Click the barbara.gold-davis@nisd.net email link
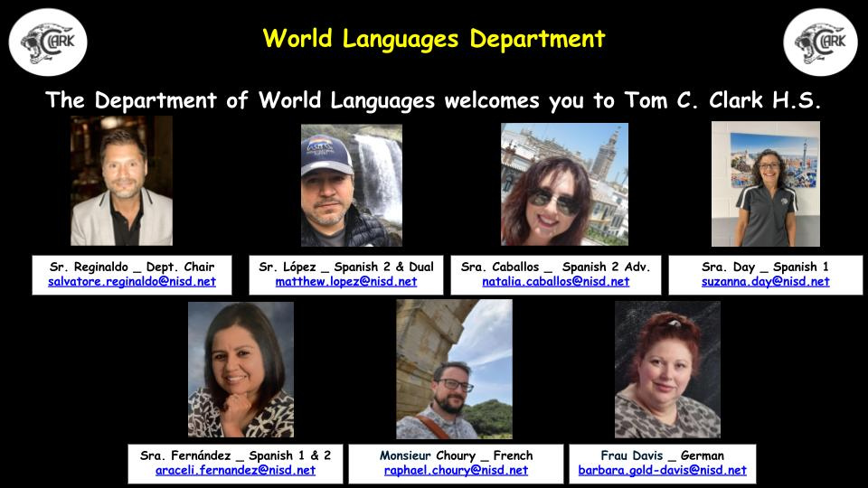The width and height of the screenshot is (868, 488). click(x=662, y=470)
